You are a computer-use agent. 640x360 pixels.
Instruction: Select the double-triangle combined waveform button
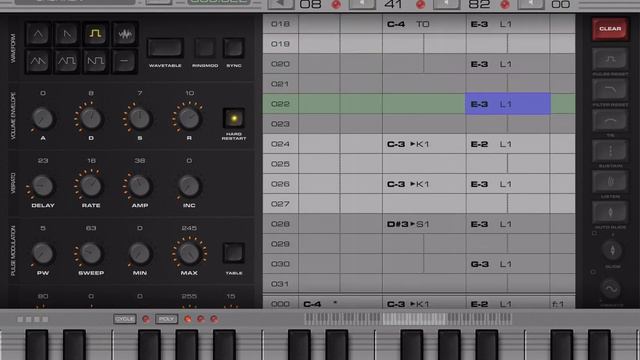click(x=38, y=61)
